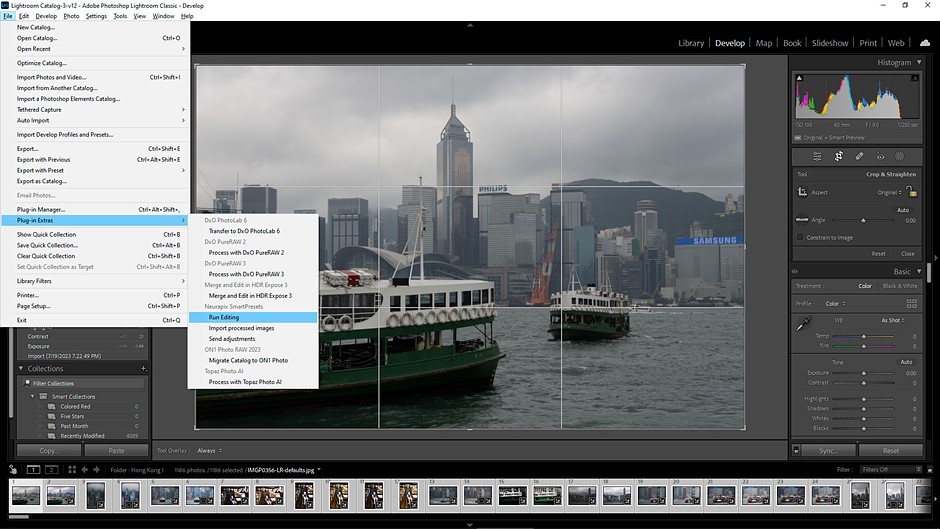The width and height of the screenshot is (940, 529).
Task: Click the painter spray can icon
Action: tap(13, 470)
